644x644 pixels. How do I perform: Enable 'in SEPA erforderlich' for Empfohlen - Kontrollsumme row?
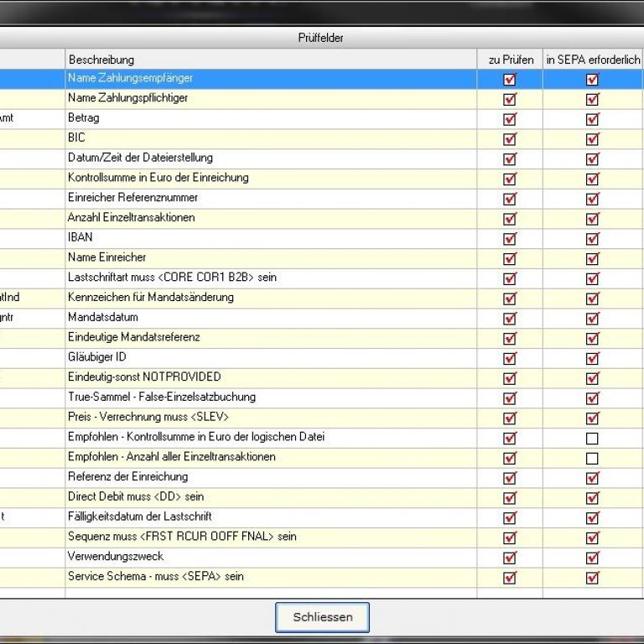[592, 439]
